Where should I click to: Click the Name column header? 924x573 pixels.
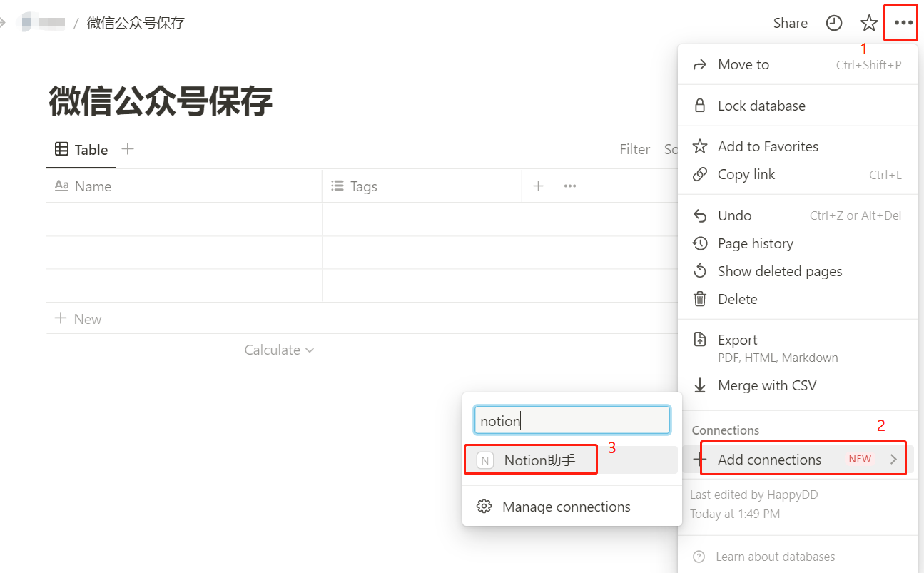click(x=184, y=186)
